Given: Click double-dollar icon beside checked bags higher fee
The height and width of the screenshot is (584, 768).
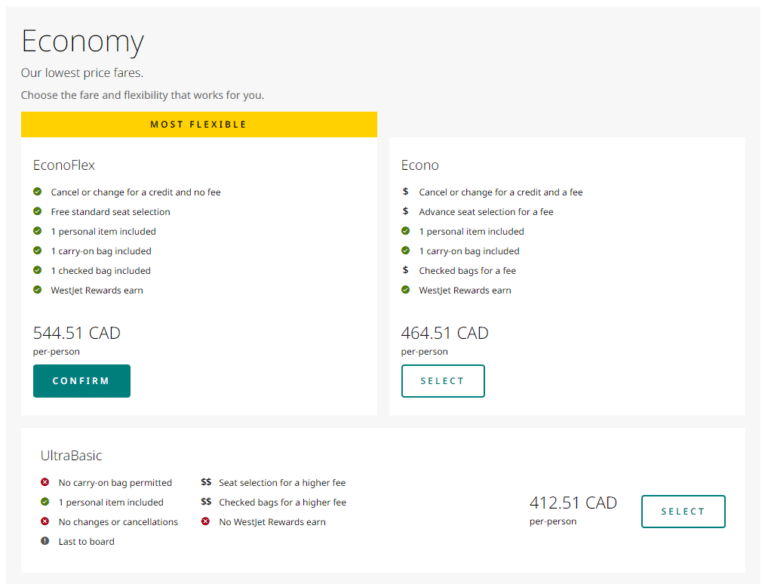Looking at the screenshot, I should click(206, 502).
